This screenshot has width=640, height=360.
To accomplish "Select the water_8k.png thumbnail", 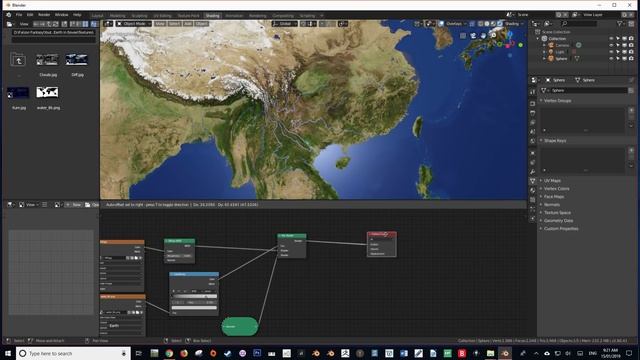I will coord(47,93).
